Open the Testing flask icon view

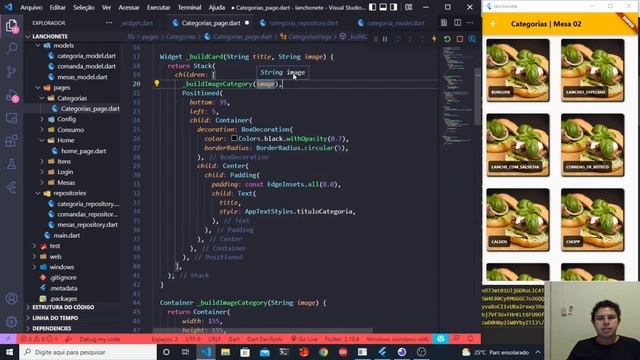(x=11, y=164)
